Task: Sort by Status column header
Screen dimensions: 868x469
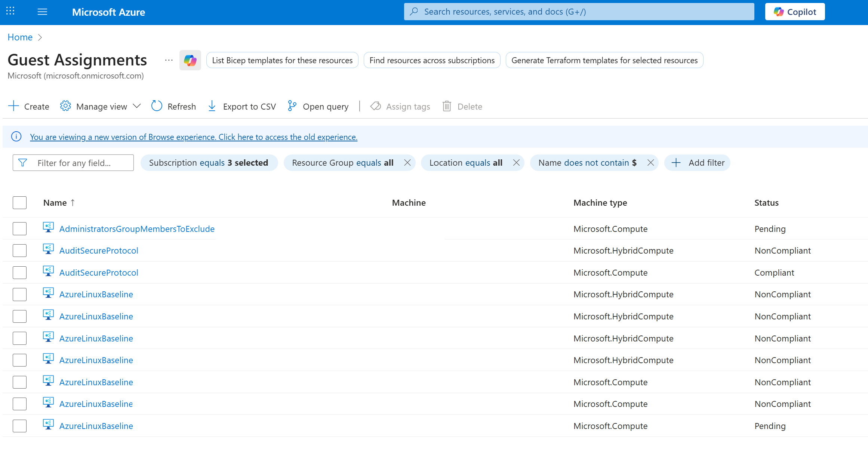Action: [x=766, y=203]
